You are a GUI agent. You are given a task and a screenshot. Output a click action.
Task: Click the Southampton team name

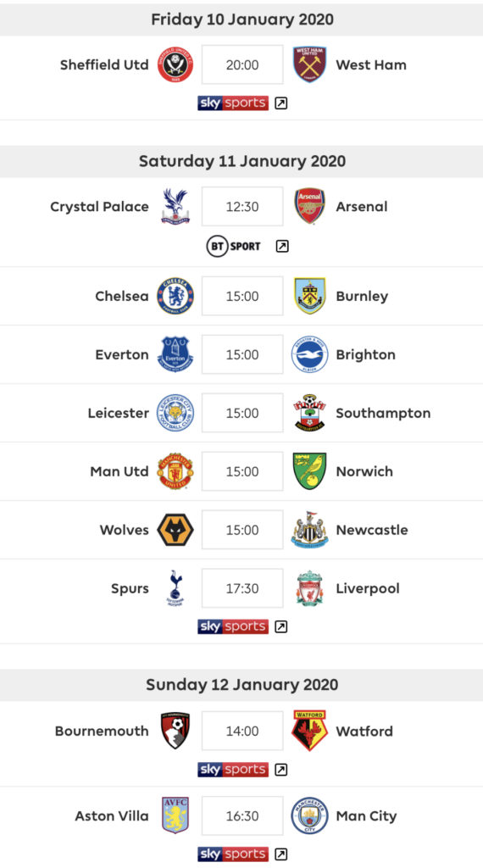click(x=383, y=414)
